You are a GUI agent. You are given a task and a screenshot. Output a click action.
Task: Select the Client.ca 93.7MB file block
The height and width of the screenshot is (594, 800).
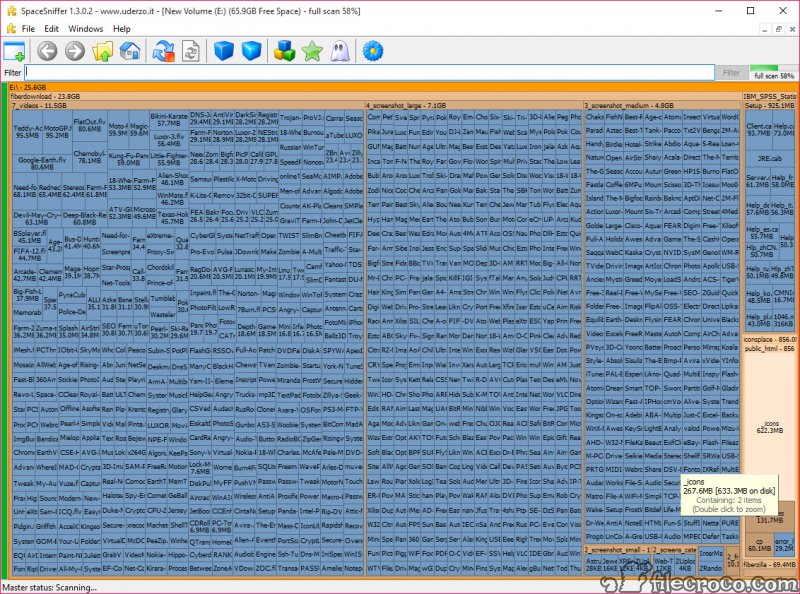point(759,130)
